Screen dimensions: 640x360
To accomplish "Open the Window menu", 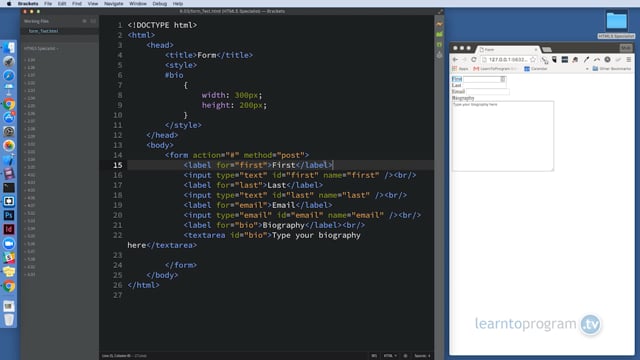I will (x=138, y=4).
